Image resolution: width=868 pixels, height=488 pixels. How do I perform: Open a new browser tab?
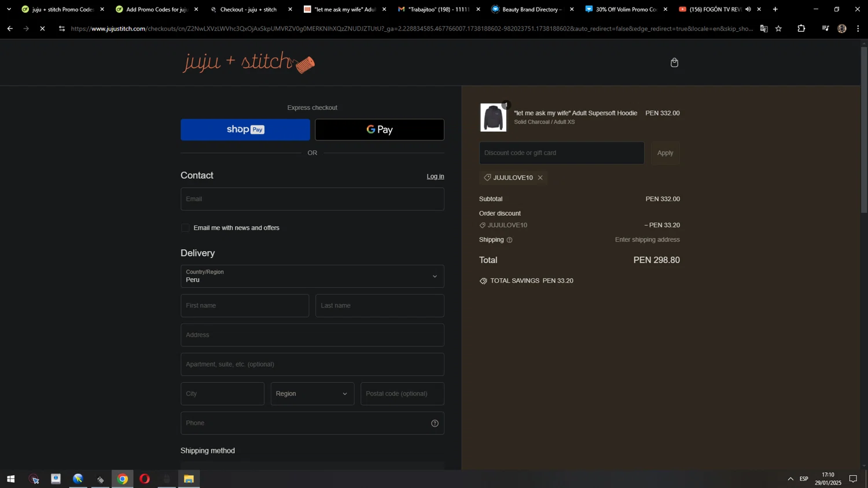pyautogui.click(x=775, y=9)
